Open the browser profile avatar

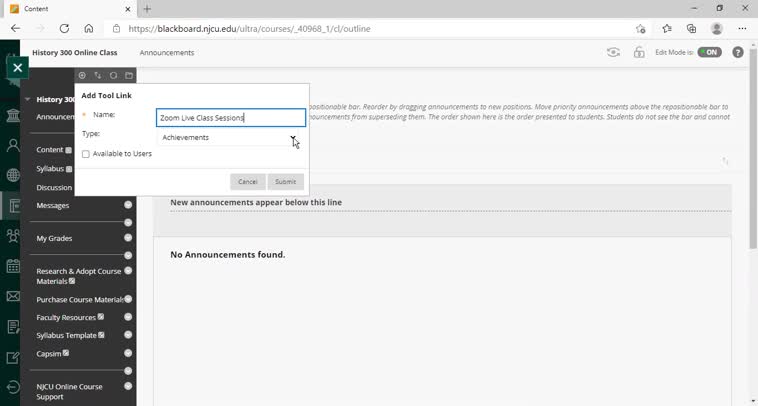(717, 29)
